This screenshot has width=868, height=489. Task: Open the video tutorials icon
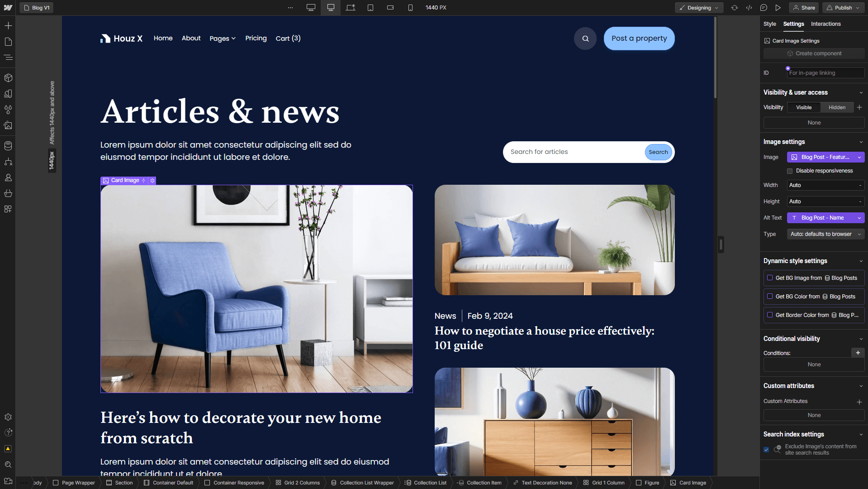coord(8,481)
